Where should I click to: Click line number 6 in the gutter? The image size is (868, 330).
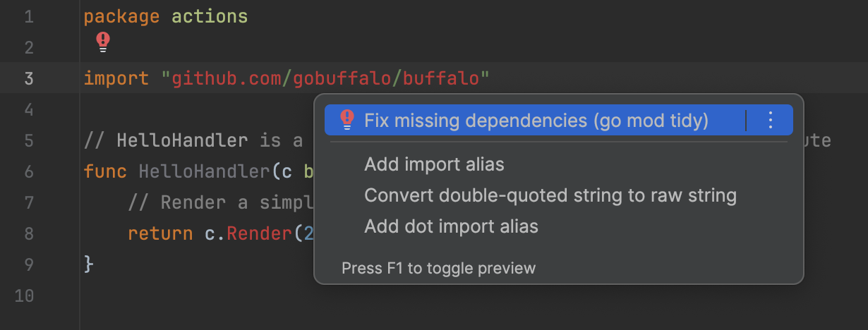[x=28, y=171]
